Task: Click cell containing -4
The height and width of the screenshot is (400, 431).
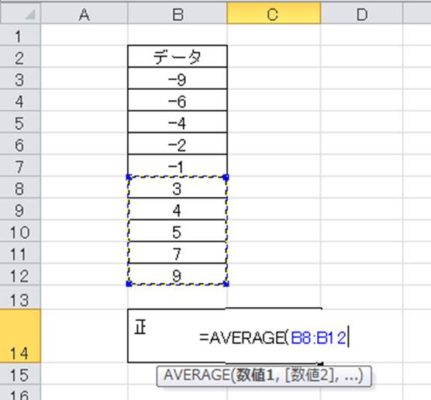Action: tap(177, 122)
